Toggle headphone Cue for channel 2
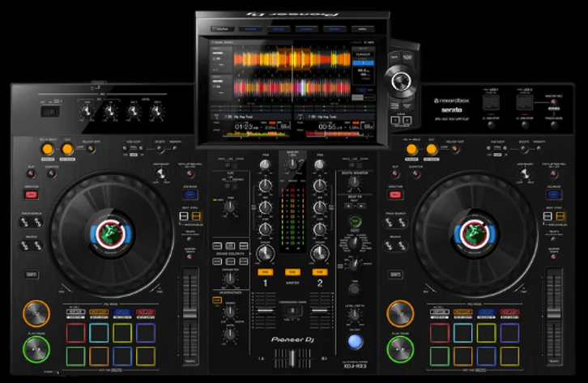The image size is (588, 383). tap(319, 272)
